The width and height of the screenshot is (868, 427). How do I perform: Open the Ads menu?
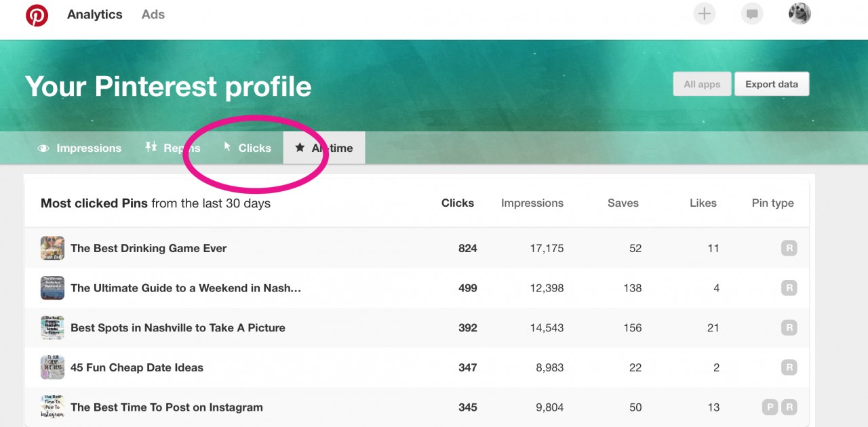tap(153, 14)
